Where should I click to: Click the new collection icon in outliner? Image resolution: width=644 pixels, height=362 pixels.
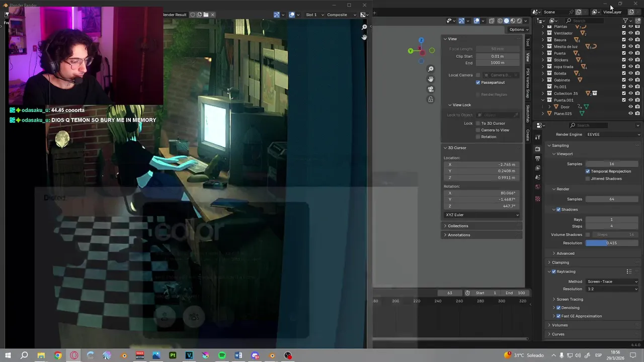coord(637,21)
